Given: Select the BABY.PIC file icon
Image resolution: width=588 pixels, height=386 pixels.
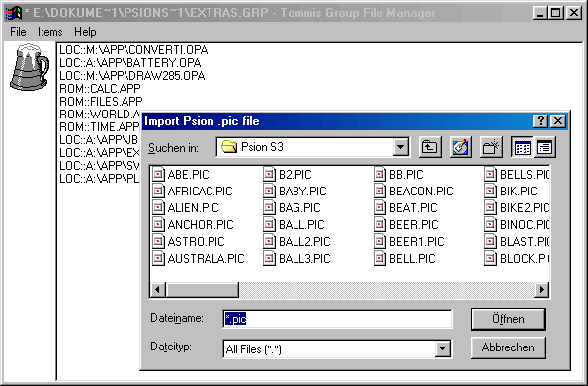Looking at the screenshot, I should click(269, 192).
